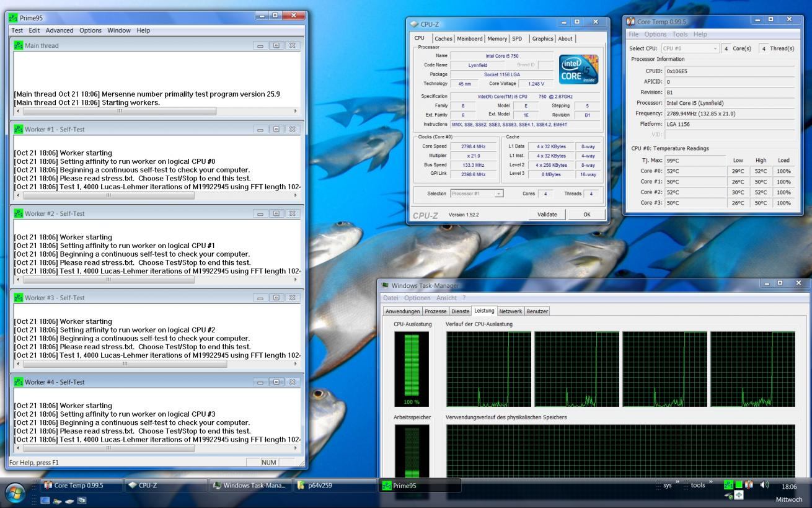The image size is (812, 508).
Task: Click the Task-Manager title bar icon
Action: [x=385, y=285]
